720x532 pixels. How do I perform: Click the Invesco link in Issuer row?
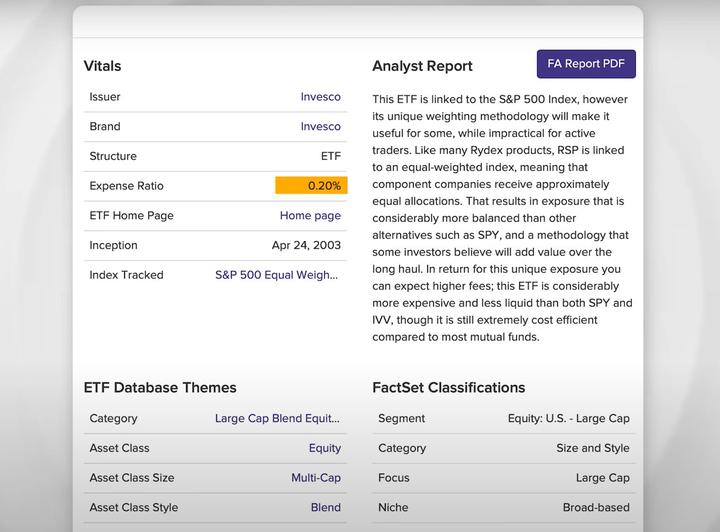(320, 97)
